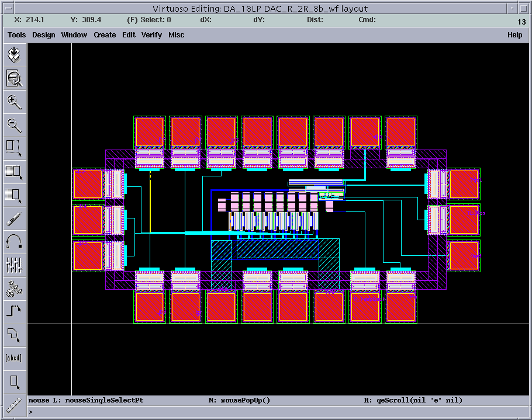Click the top-left red bond pad in layout
The width and height of the screenshot is (532, 420).
pyautogui.click(x=150, y=131)
